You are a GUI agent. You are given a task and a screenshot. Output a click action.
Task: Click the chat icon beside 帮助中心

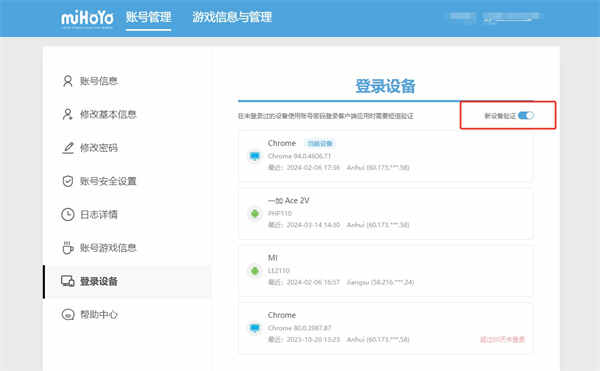68,315
